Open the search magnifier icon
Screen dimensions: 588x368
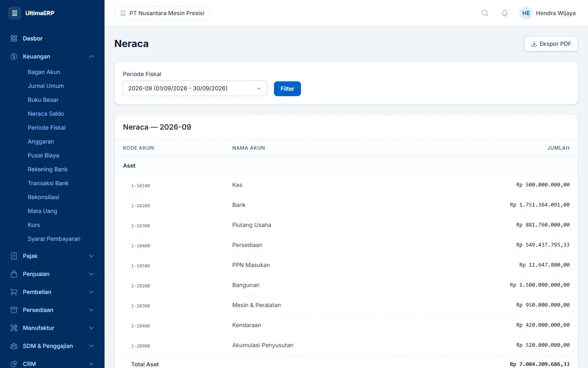[485, 13]
